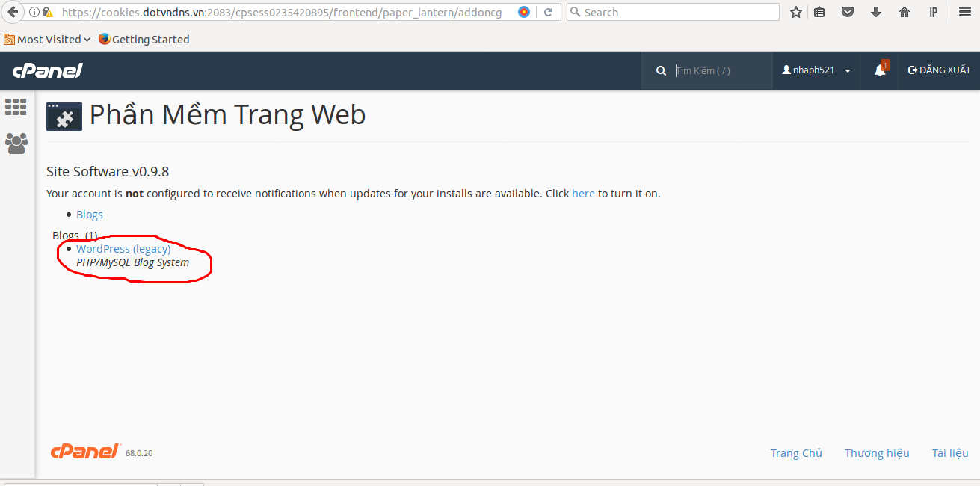980x486 pixels.
Task: Focus the browser Search box
Action: pyautogui.click(x=673, y=12)
